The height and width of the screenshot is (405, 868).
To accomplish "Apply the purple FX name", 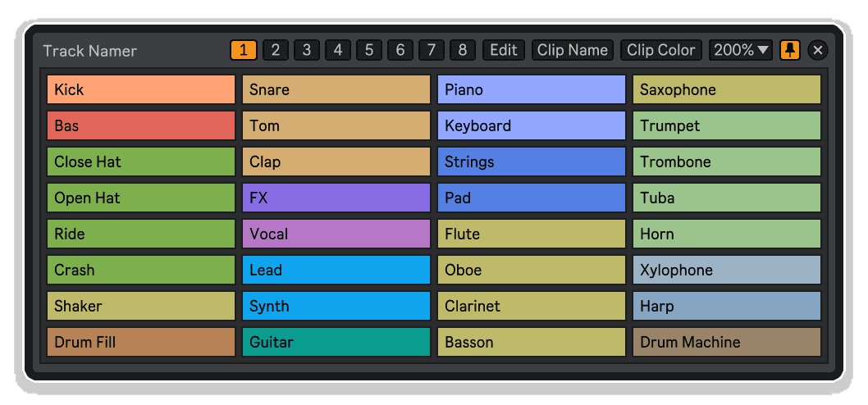I will pos(336,198).
